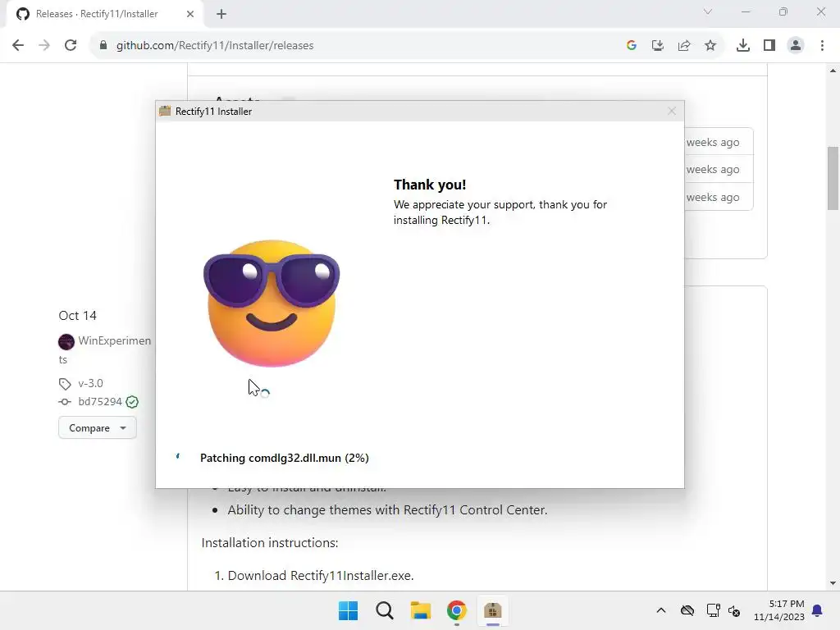Click the muted volume tray icon
The width and height of the screenshot is (840, 630).
[734, 610]
